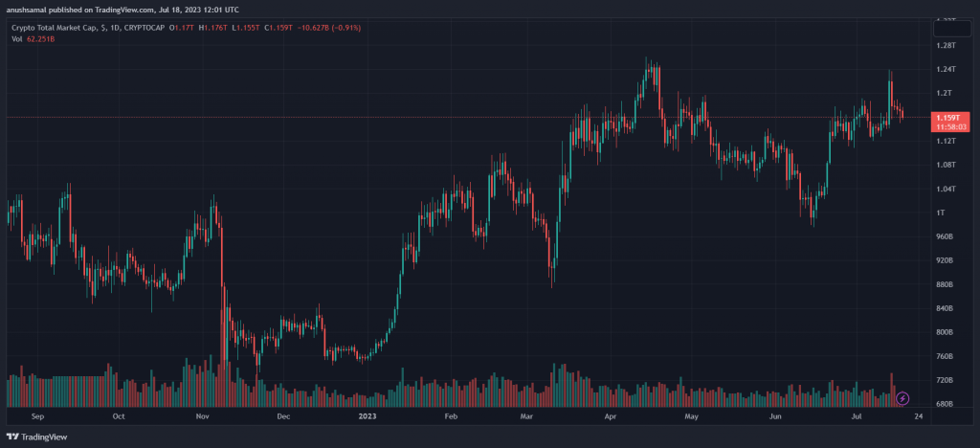Click the anushsamal author name
980x448 pixels.
tap(28, 10)
